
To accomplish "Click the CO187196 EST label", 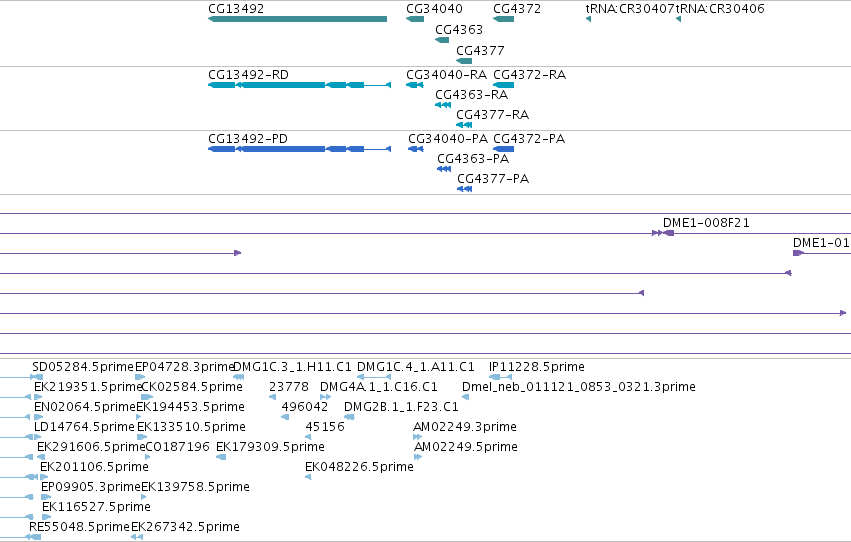I will (x=177, y=447).
